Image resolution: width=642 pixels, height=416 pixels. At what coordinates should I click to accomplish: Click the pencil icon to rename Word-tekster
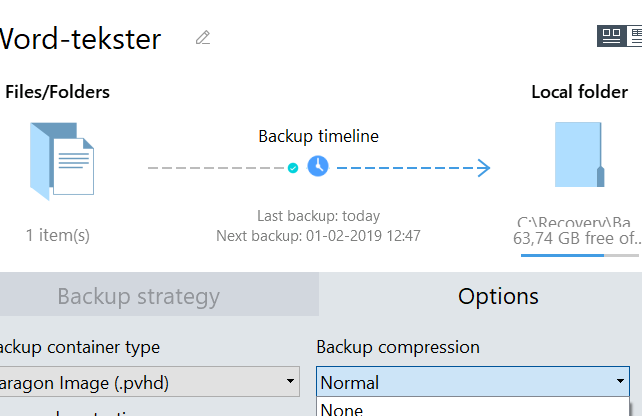(x=203, y=38)
